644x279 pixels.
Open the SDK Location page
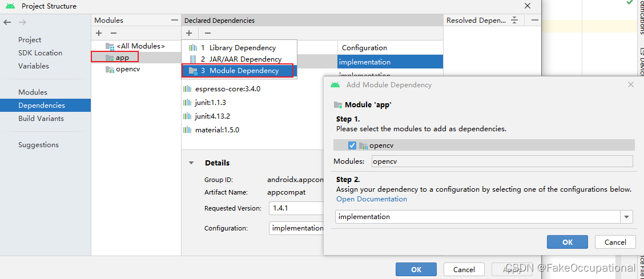[x=40, y=53]
